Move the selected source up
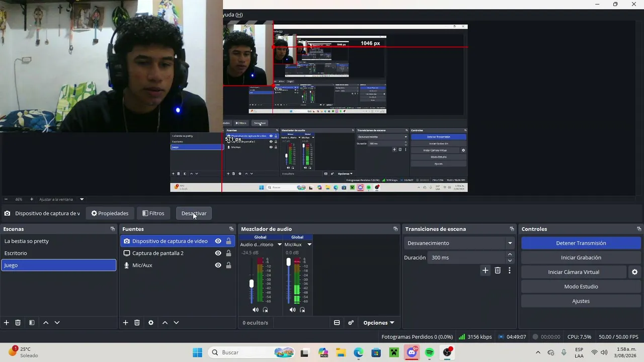The width and height of the screenshot is (644, 362). pos(165,323)
